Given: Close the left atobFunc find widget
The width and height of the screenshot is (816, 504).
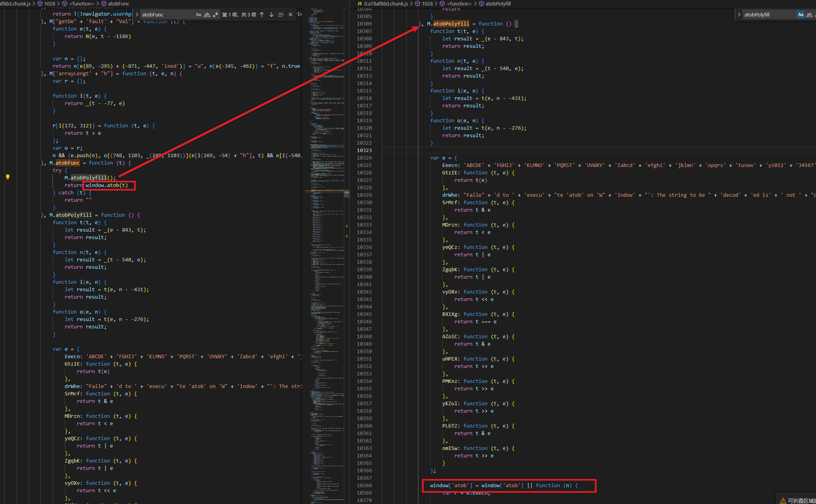Looking at the screenshot, I should tap(291, 15).
